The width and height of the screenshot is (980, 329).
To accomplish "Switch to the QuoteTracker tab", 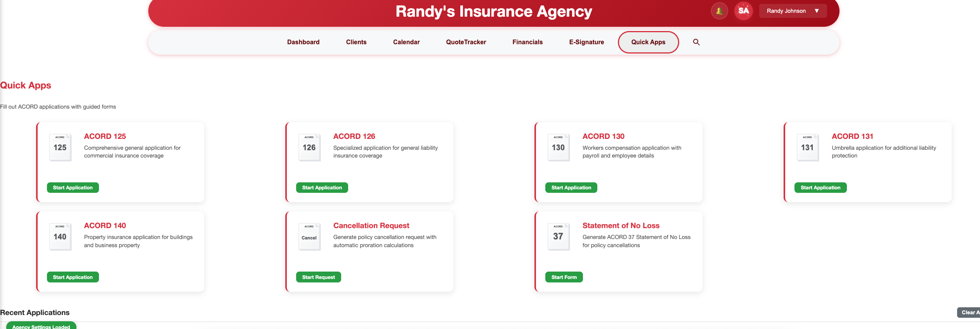I will tap(466, 42).
